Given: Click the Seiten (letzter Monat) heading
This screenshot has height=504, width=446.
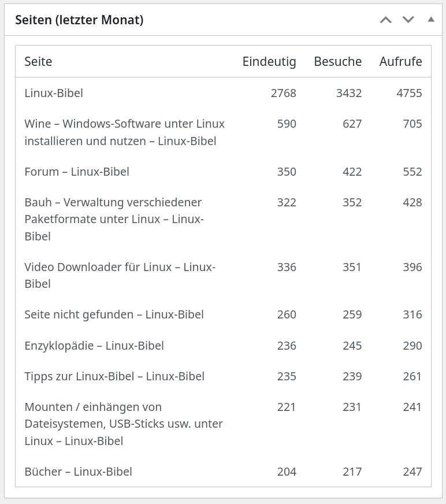Looking at the screenshot, I should pos(79,20).
